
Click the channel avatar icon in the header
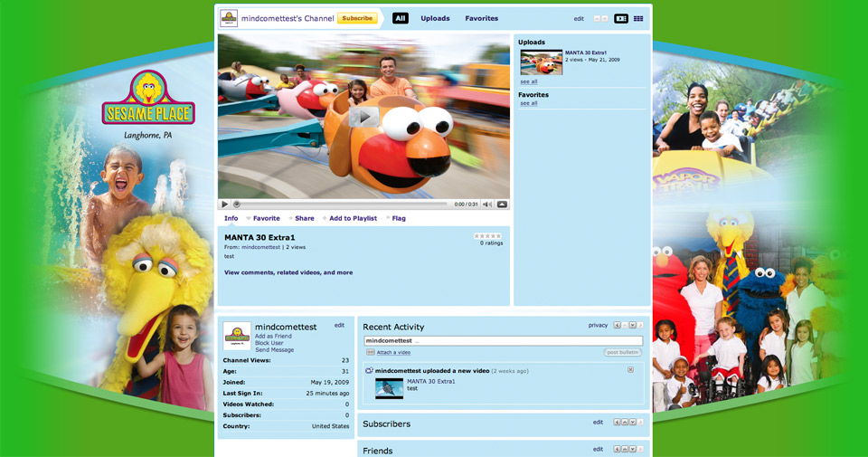[229, 18]
